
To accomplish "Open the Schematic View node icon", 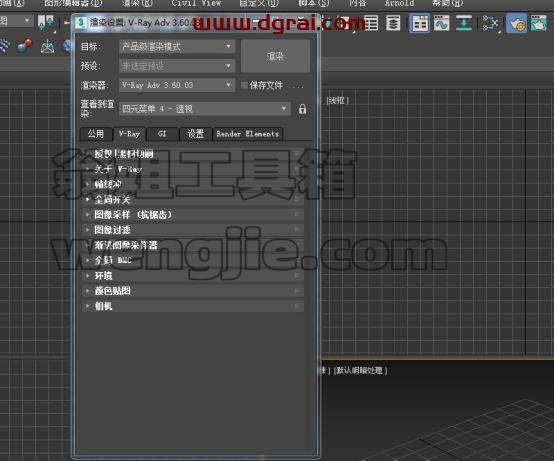I will tap(490, 23).
